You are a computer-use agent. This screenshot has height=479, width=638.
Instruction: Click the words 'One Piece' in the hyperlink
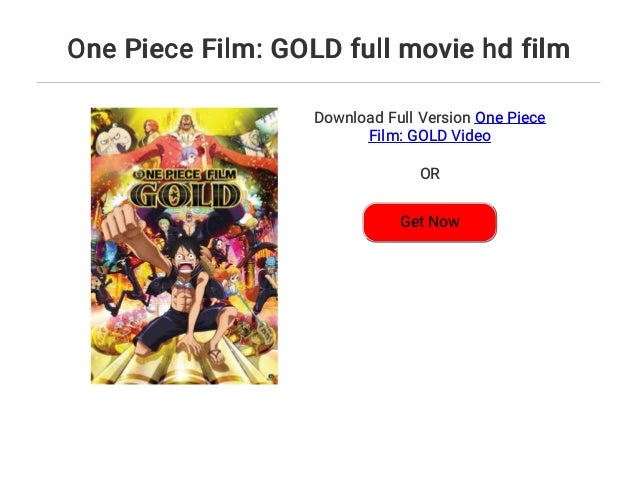pos(510,118)
